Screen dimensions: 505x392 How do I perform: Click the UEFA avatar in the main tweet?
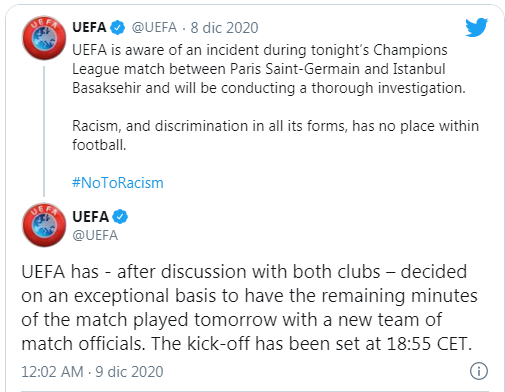44,225
